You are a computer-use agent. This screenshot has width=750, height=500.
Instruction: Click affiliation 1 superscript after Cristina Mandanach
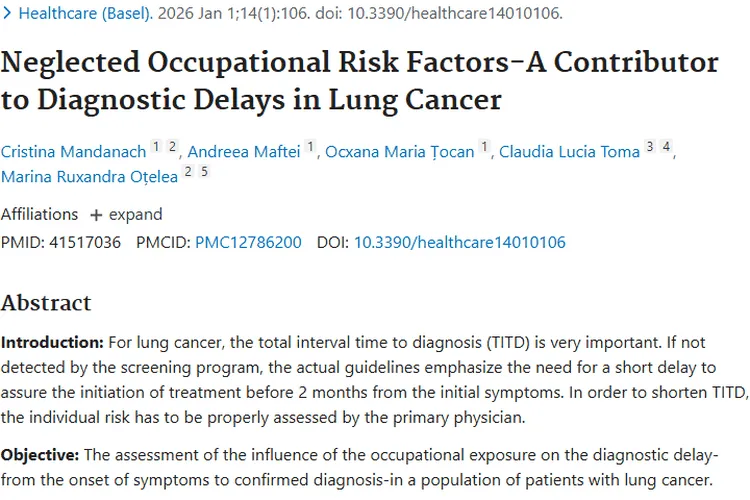pos(156,147)
